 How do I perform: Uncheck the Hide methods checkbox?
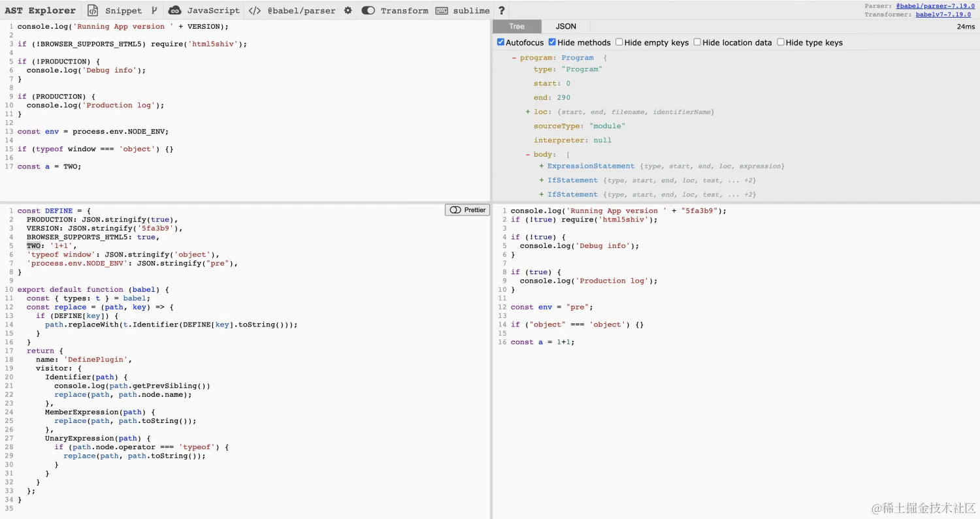pyautogui.click(x=552, y=42)
